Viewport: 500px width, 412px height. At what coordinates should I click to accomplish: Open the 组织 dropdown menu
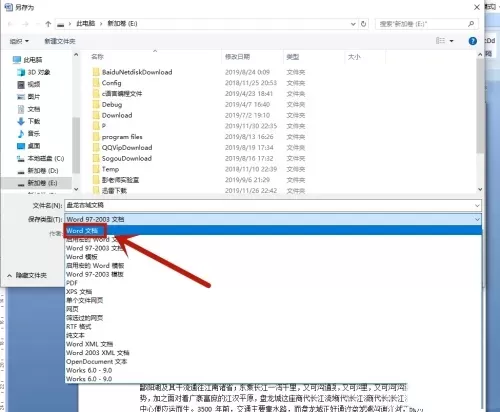19,41
